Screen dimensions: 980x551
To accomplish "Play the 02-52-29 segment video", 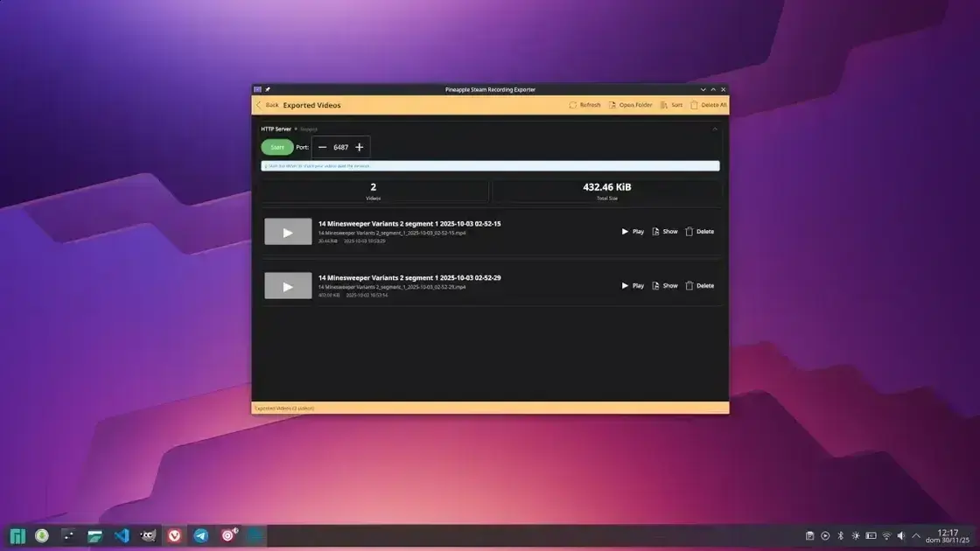I will (x=633, y=286).
